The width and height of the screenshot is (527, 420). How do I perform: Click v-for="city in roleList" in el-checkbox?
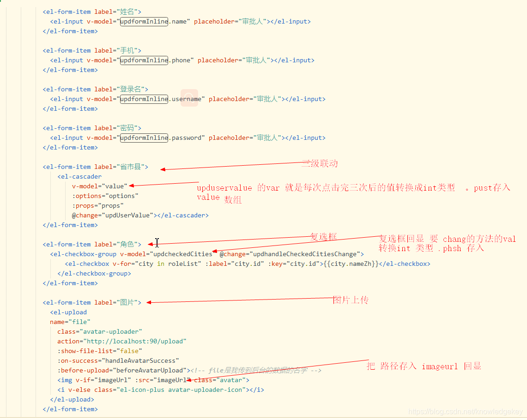pos(157,264)
